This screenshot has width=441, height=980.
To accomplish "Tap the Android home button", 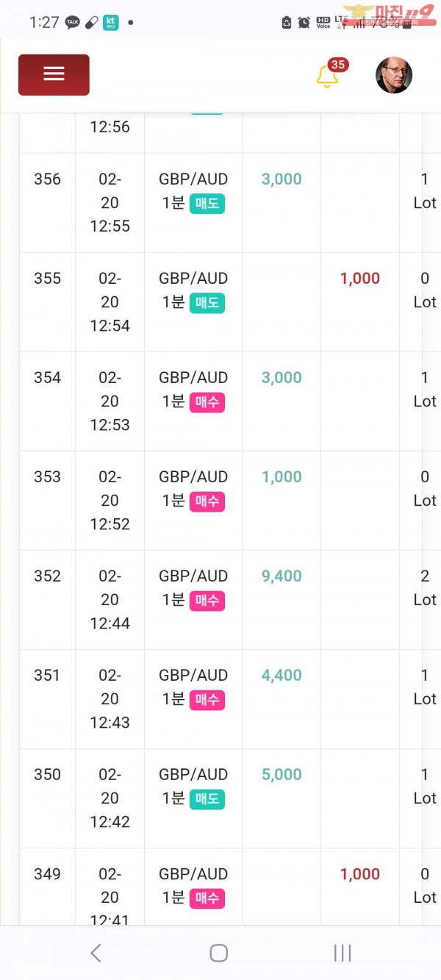I will (219, 953).
